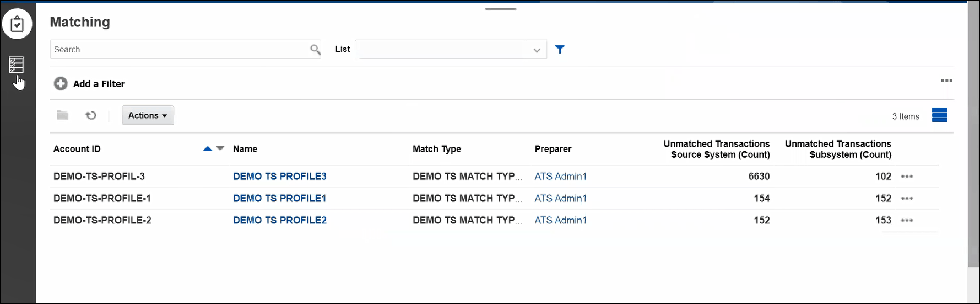Open the DEMO TS PROFILE3 link

[x=279, y=177]
